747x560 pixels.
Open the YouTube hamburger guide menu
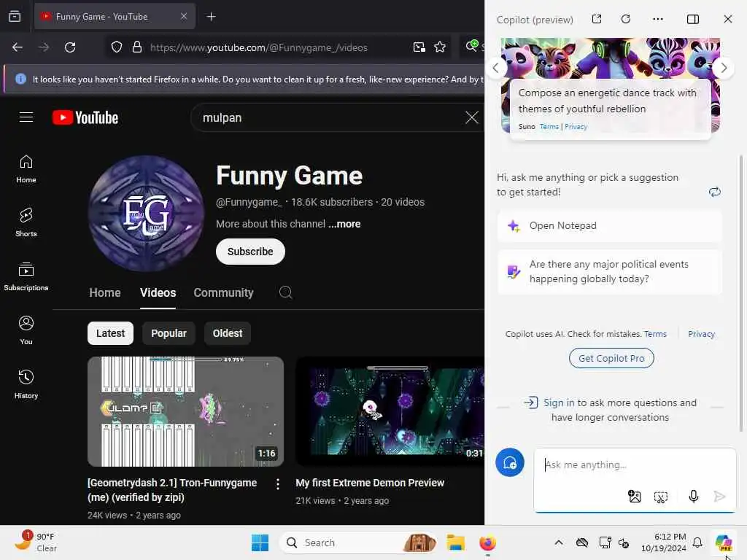pos(26,117)
